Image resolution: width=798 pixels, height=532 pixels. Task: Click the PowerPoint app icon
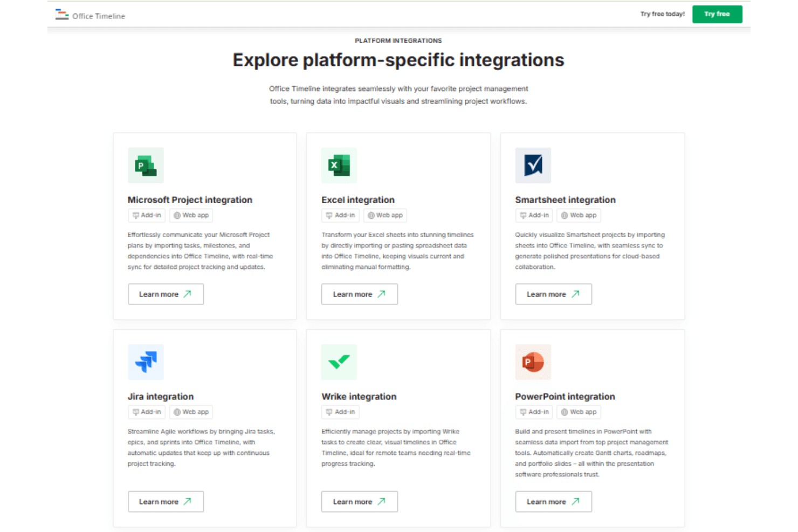tap(533, 362)
